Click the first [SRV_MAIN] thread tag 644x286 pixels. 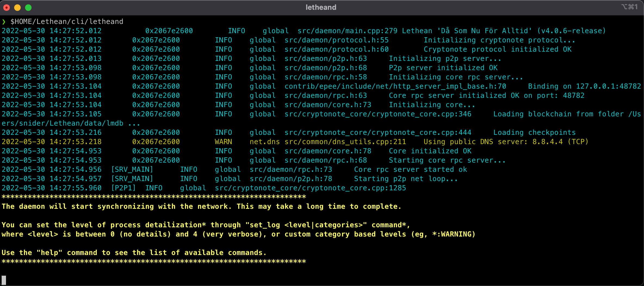tap(132, 170)
